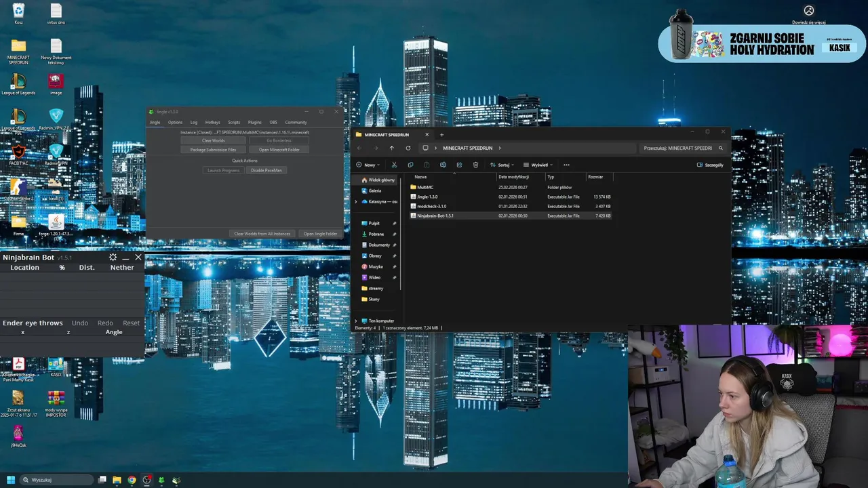Open Hotkeys tab in Jingle
Viewport: 868px width, 488px height.
[213, 123]
